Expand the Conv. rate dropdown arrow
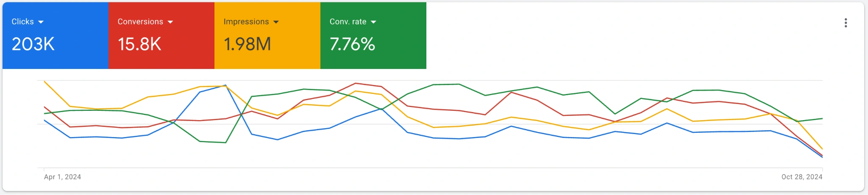The image size is (868, 195). 373,22
